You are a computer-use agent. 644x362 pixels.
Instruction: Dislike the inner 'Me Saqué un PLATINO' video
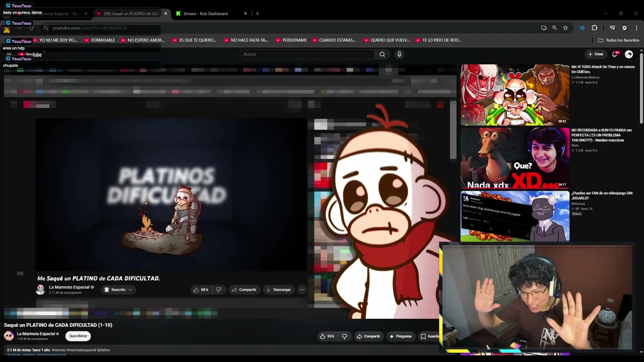[218, 290]
